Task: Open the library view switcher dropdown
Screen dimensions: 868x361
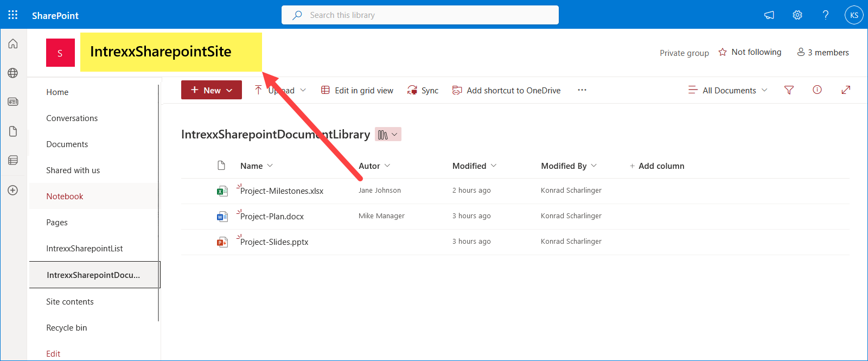Action: [x=388, y=135]
